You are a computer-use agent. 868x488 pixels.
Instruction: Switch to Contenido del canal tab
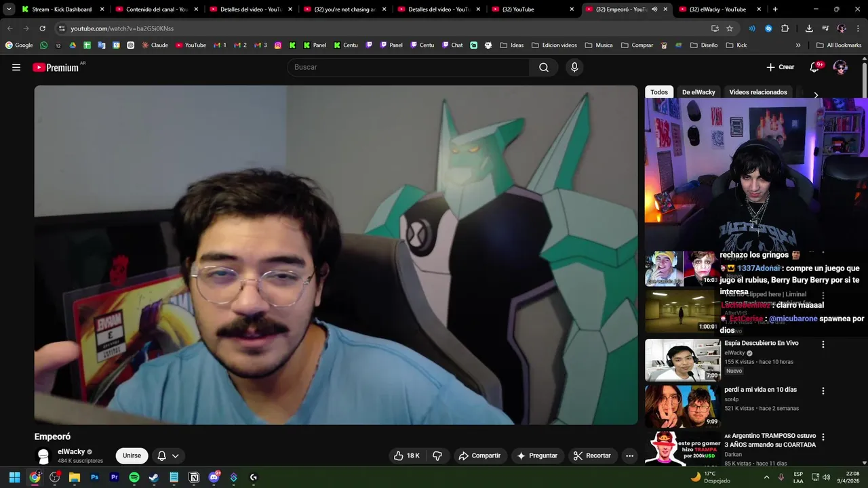coord(157,9)
